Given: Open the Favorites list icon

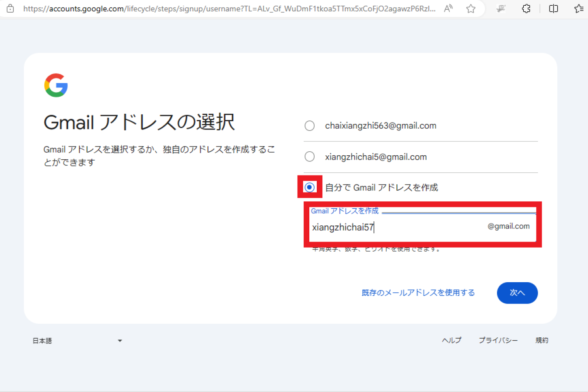Looking at the screenshot, I should click(x=579, y=8).
